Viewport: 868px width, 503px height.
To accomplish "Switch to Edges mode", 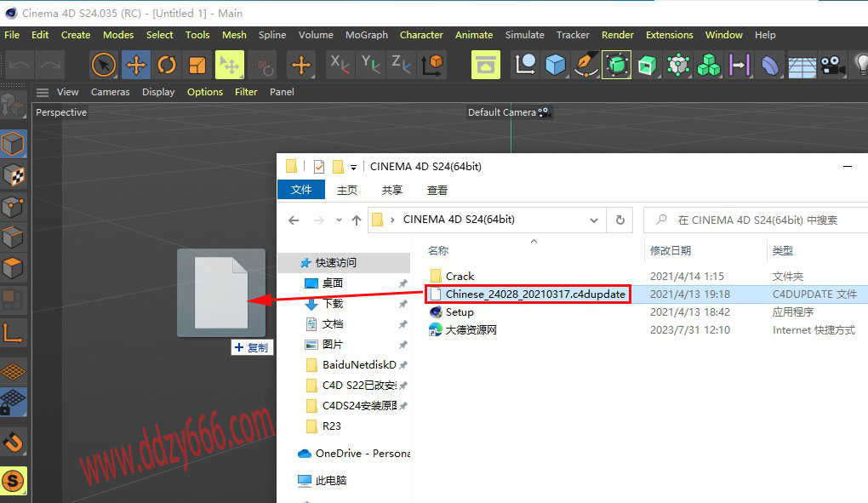I will pos(14,238).
